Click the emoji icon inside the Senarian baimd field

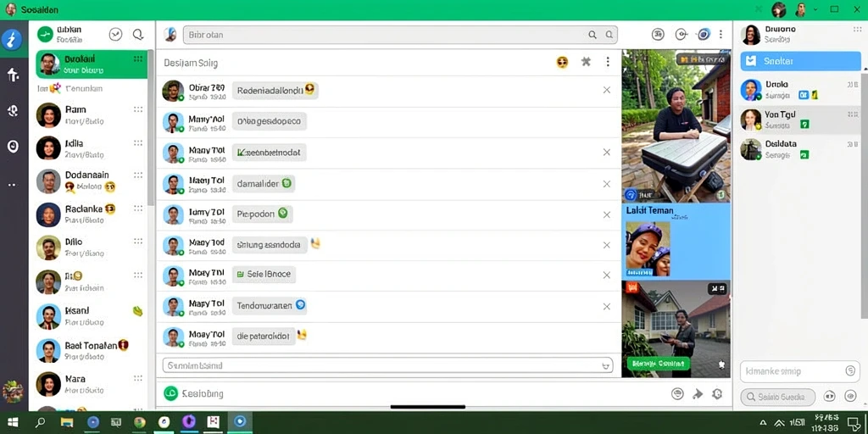point(606,365)
